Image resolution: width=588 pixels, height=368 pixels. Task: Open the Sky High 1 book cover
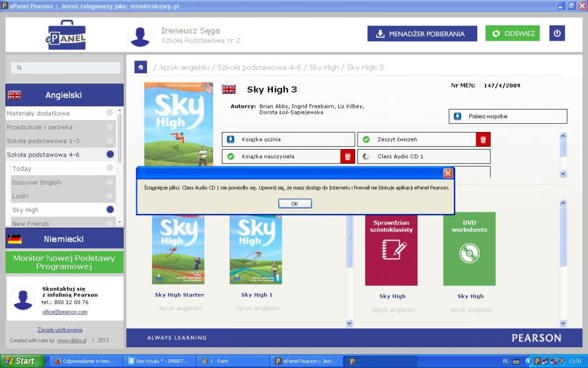[x=256, y=250]
